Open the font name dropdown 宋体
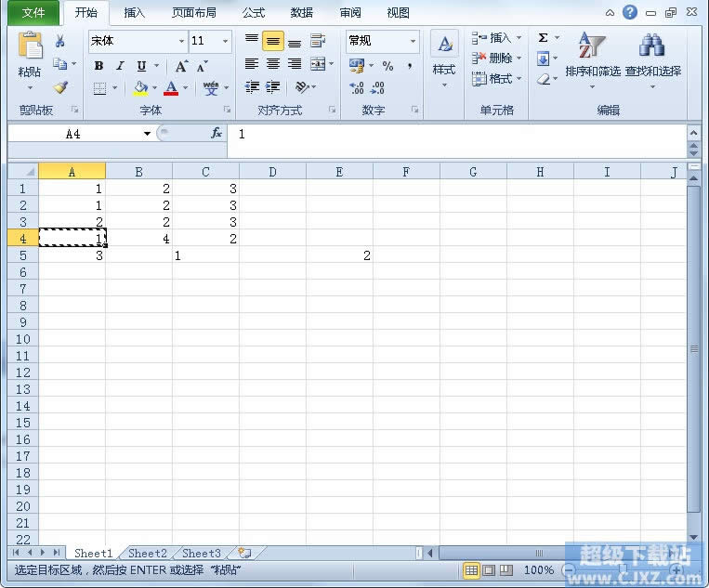 (x=181, y=41)
